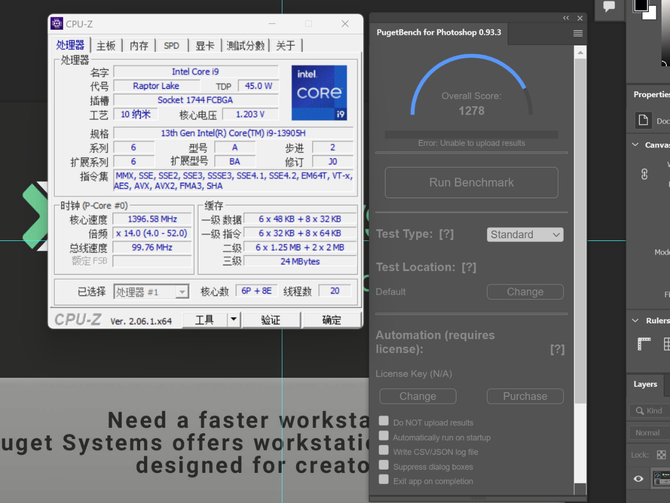The height and width of the screenshot is (503, 670).
Task: Open the Normal blend mode dropdown
Action: point(650,432)
